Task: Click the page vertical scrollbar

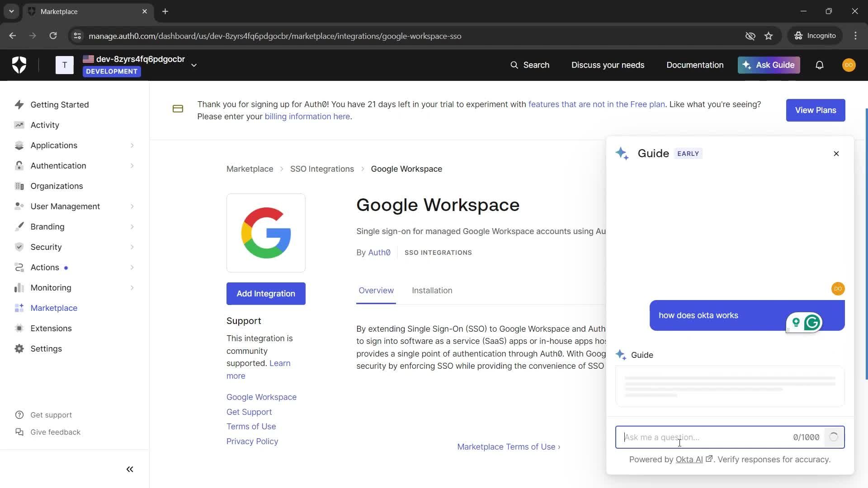Action: click(866, 244)
